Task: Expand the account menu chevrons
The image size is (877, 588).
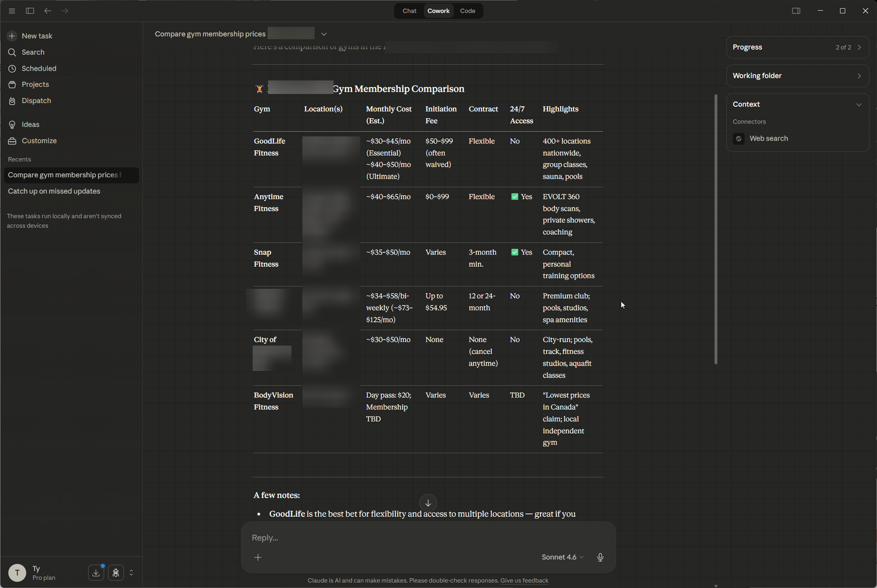Action: pos(131,573)
